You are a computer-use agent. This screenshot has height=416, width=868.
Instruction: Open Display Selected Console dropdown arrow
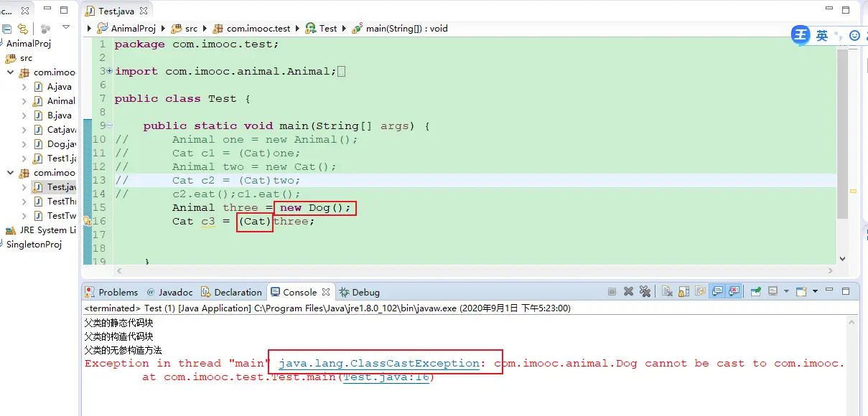786,292
